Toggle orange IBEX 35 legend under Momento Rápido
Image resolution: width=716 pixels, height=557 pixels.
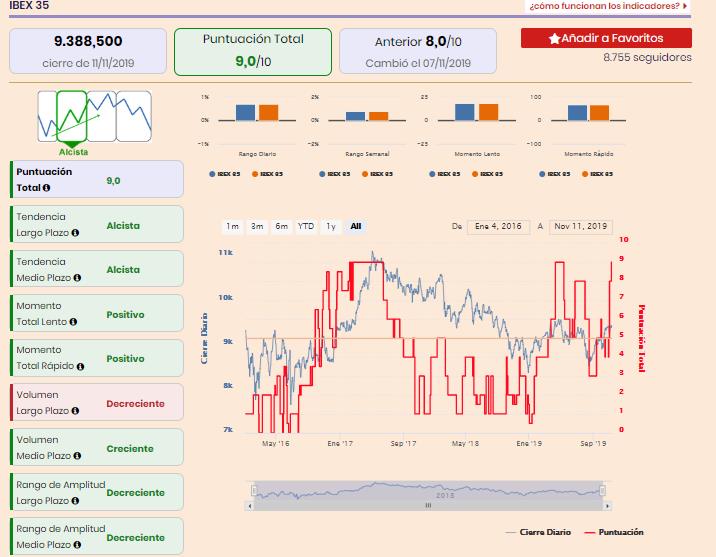pos(598,174)
